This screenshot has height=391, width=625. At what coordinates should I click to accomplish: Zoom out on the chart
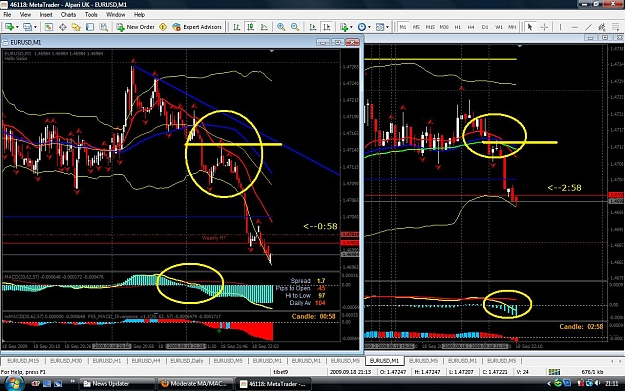pyautogui.click(x=295, y=27)
